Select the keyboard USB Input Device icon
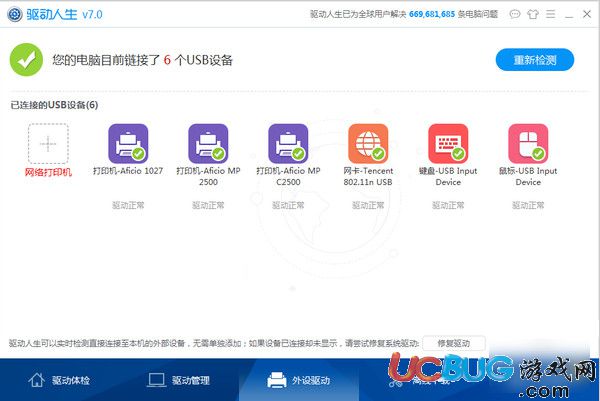The image size is (600, 401). (448, 143)
